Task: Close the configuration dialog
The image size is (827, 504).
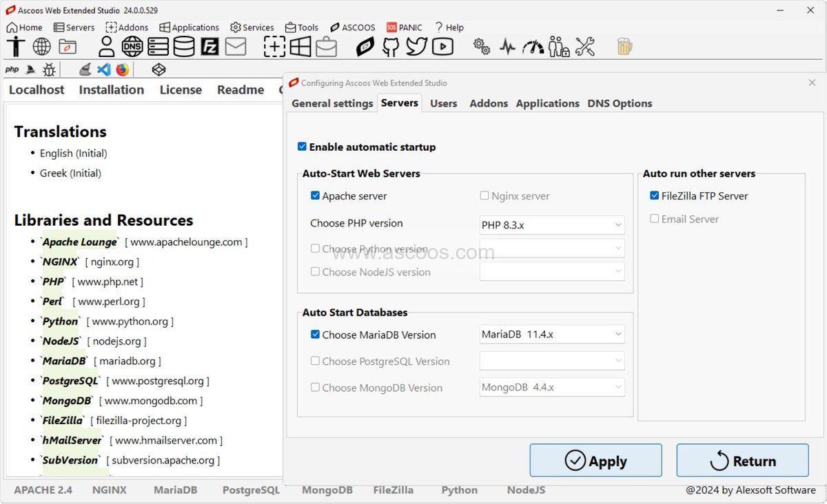Action: click(812, 83)
